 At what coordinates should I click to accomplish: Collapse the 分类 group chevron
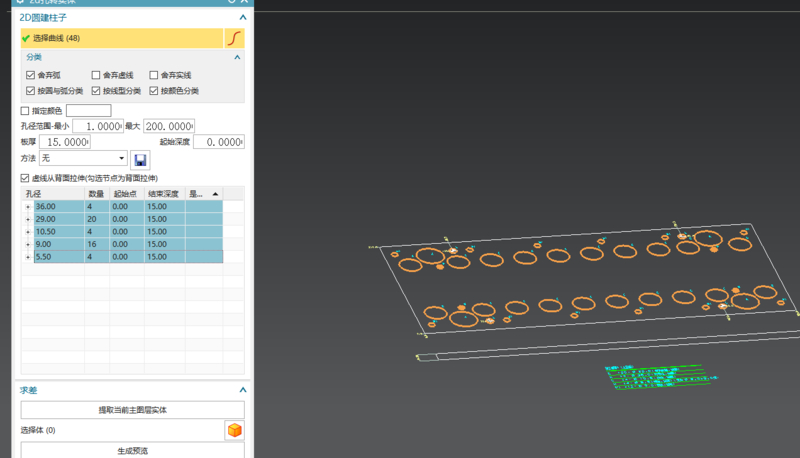coord(237,57)
